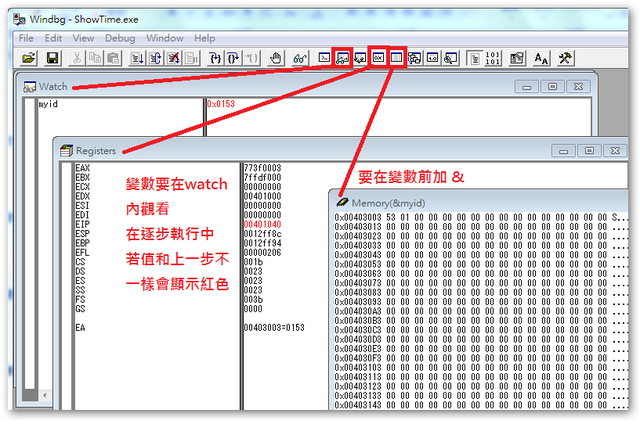Click the binary 101 toolbar icon
Viewport: 640px width, 424px height.
pos(494,59)
